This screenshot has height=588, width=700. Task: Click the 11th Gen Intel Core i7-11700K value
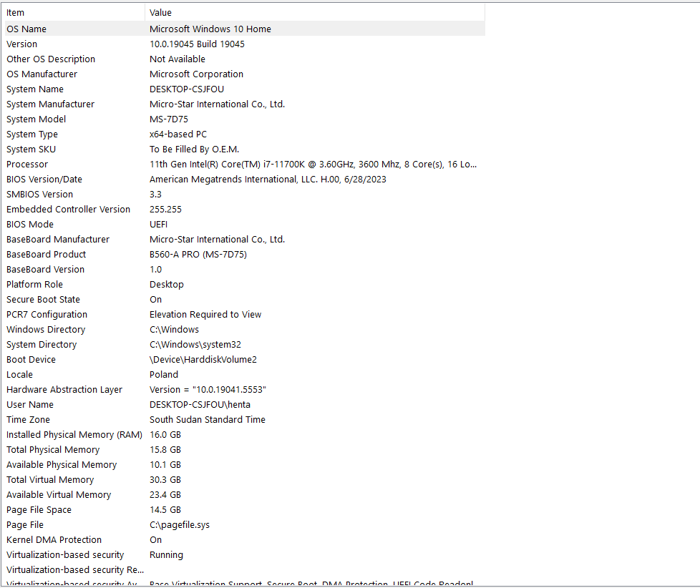[313, 165]
